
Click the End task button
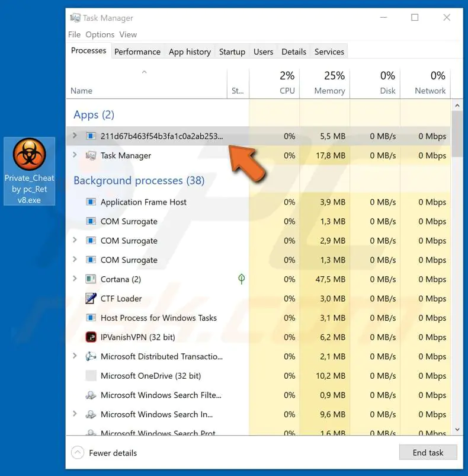428,452
